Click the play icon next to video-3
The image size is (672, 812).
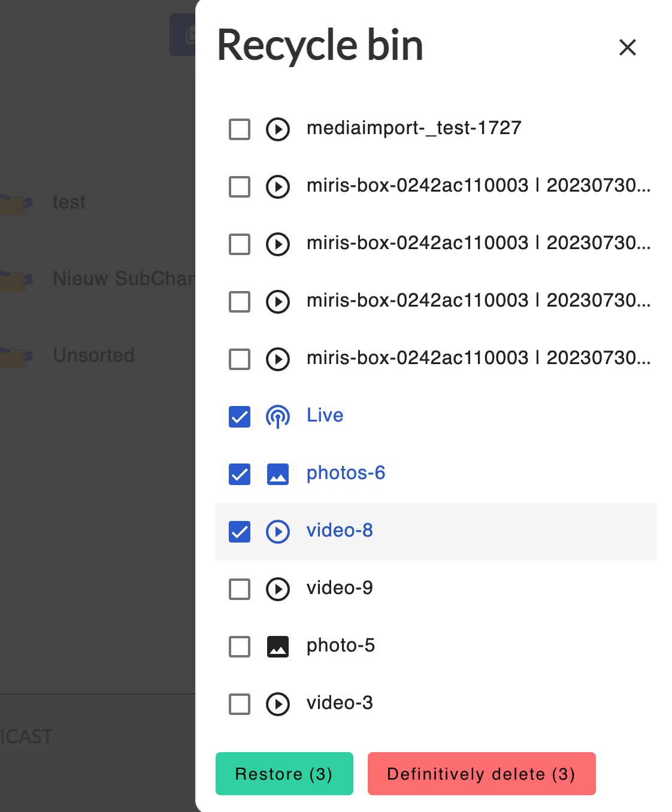pyautogui.click(x=278, y=704)
